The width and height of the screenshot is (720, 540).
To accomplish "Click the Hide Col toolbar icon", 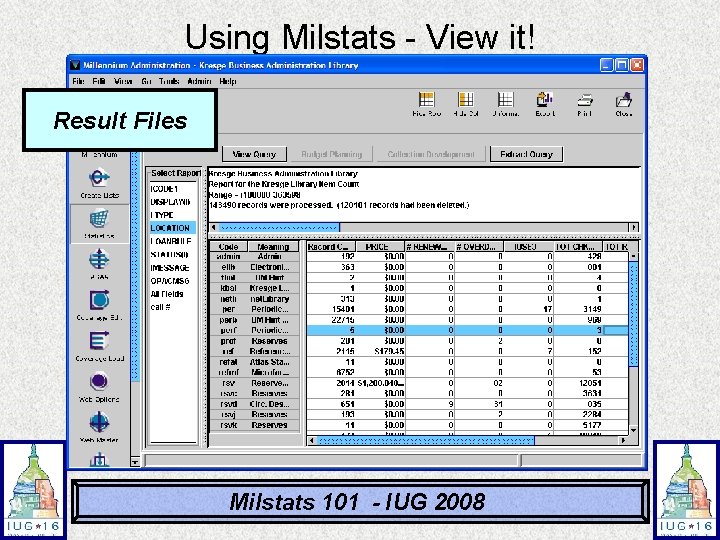I will click(x=466, y=104).
